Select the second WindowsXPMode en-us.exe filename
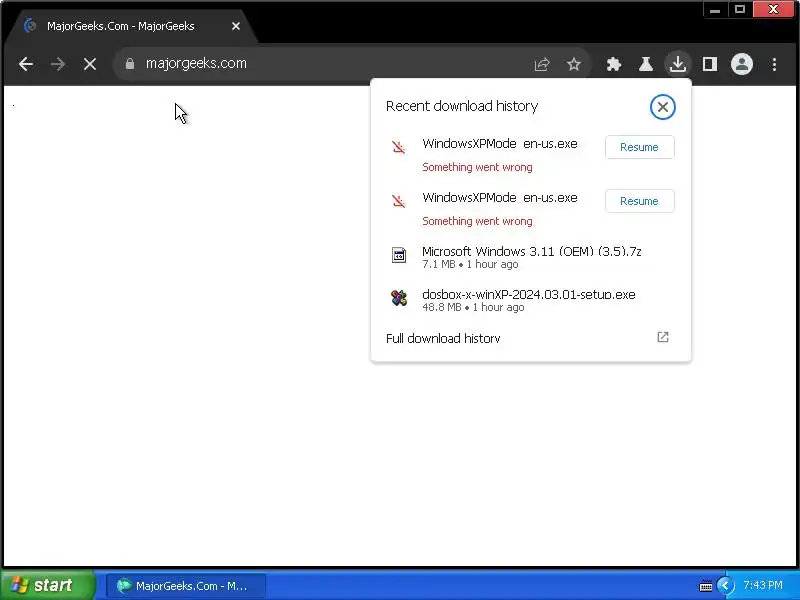 coord(499,198)
